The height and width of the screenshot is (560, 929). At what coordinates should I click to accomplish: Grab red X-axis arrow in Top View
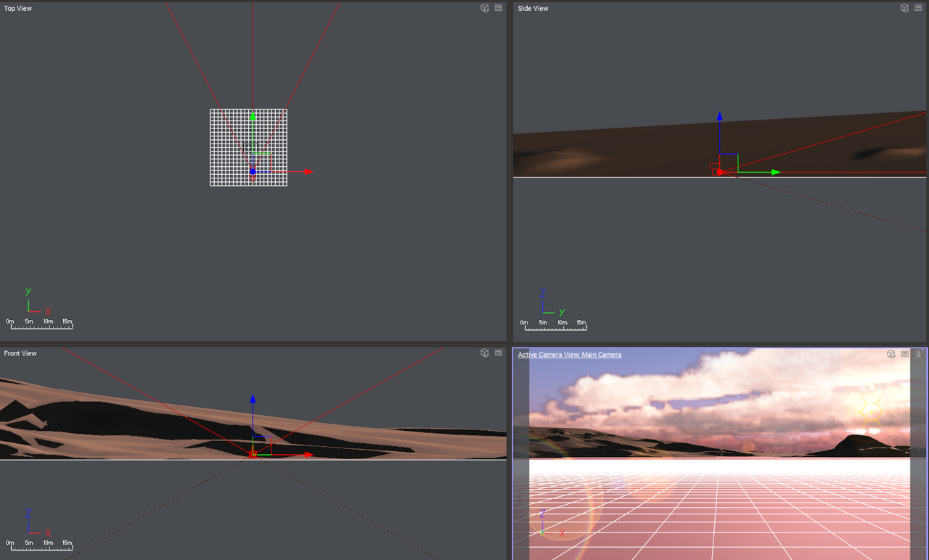308,172
